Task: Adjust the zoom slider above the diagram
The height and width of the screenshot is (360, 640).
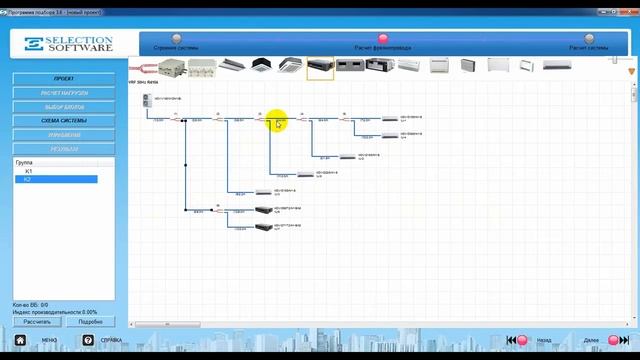Action: [615, 60]
